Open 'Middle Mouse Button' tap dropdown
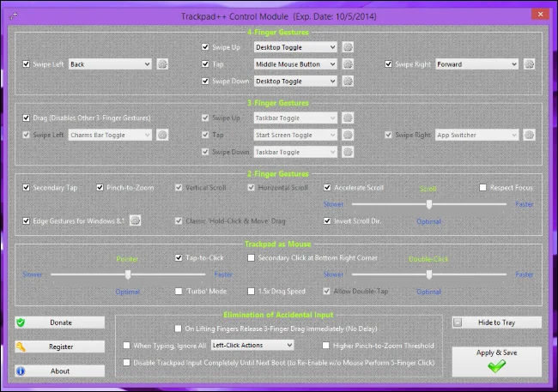Screen dimensions: 558x392 tap(295, 64)
